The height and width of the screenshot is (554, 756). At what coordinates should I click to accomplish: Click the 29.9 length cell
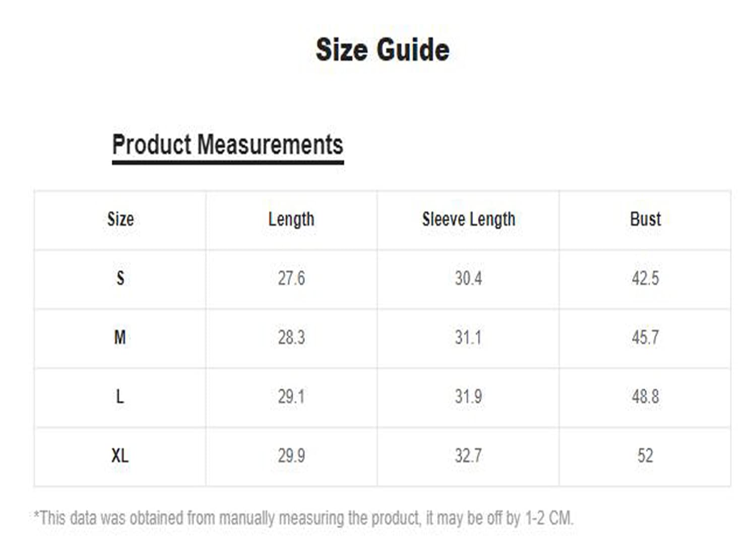pos(291,456)
